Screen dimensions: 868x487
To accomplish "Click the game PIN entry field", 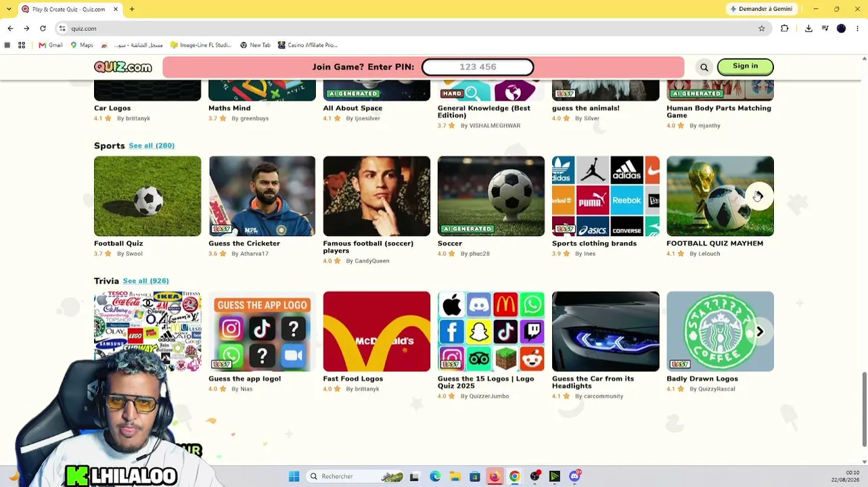I will (478, 67).
